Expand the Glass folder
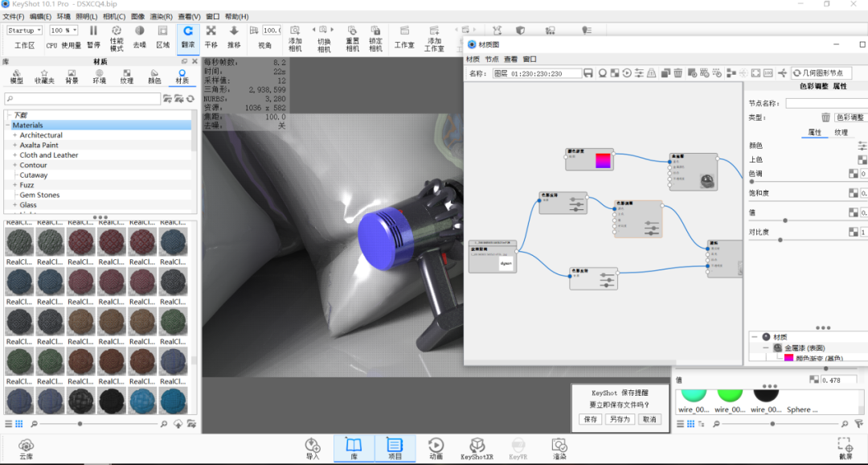Image resolution: width=868 pixels, height=465 pixels. pos(15,205)
